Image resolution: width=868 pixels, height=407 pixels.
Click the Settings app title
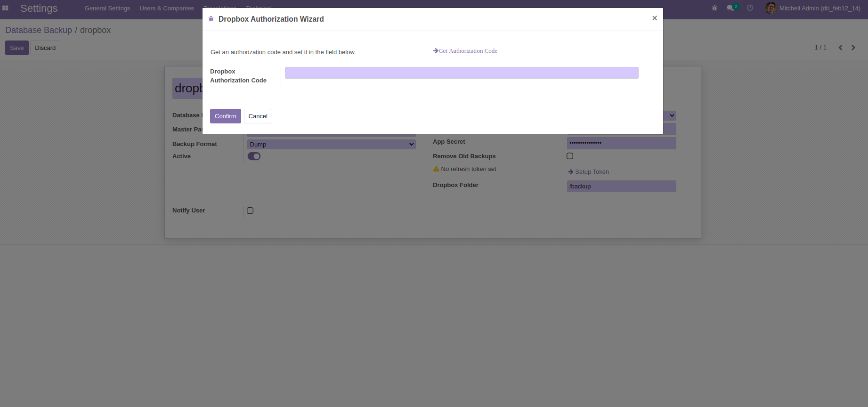39,8
